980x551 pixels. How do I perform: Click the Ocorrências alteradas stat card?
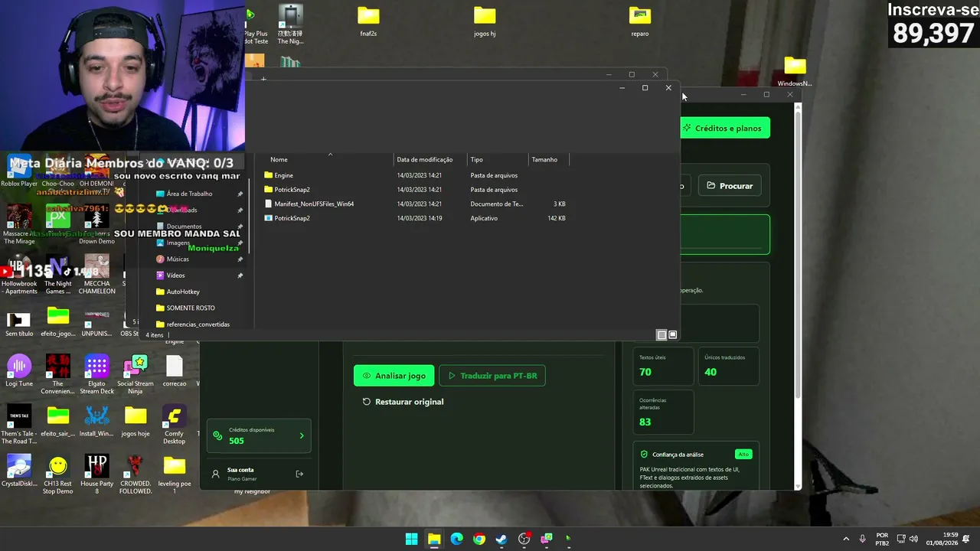coord(663,412)
